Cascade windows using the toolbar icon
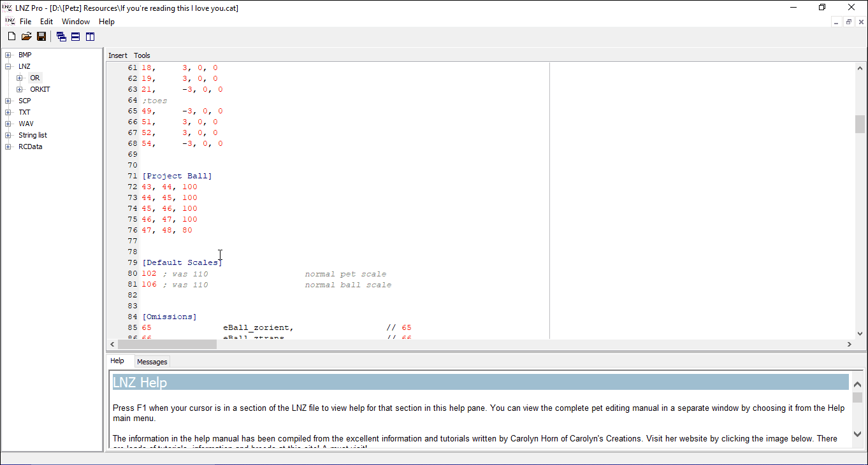Screen dimensions: 868x465 click(61, 37)
